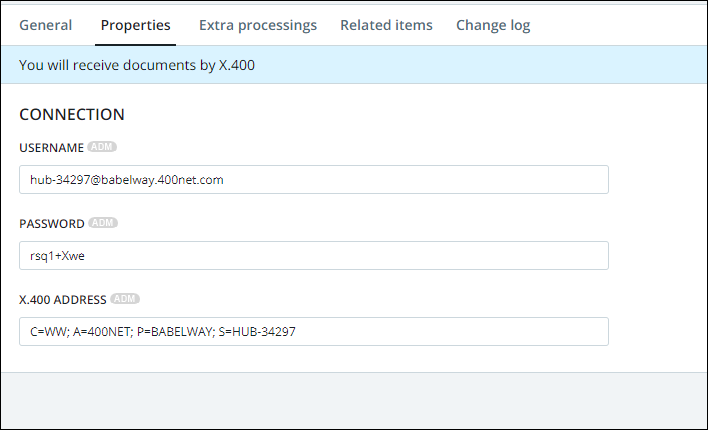The image size is (708, 430).
Task: Go to the Related items tab
Action: click(x=386, y=25)
